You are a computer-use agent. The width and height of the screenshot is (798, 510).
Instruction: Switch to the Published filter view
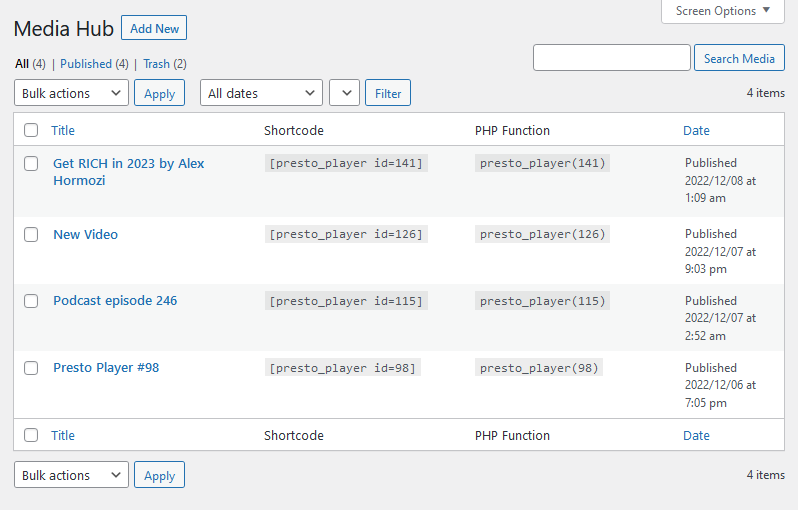coord(86,64)
